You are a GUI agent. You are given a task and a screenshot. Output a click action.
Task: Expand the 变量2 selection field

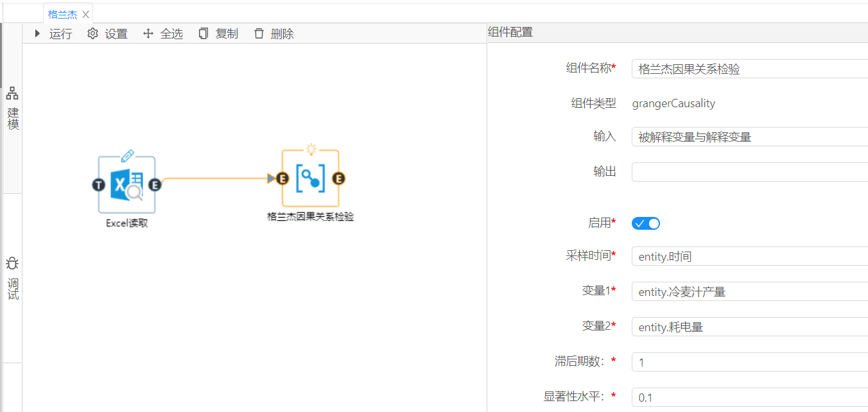[749, 327]
